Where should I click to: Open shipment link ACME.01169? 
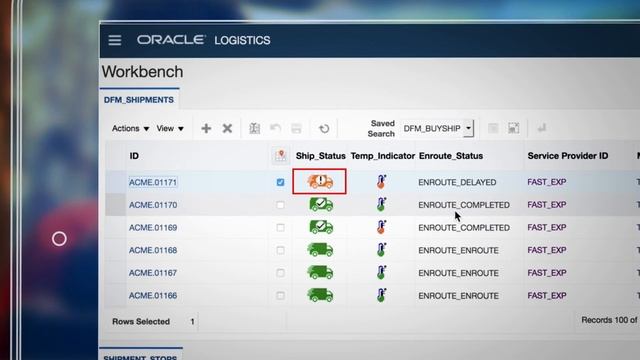(x=153, y=227)
